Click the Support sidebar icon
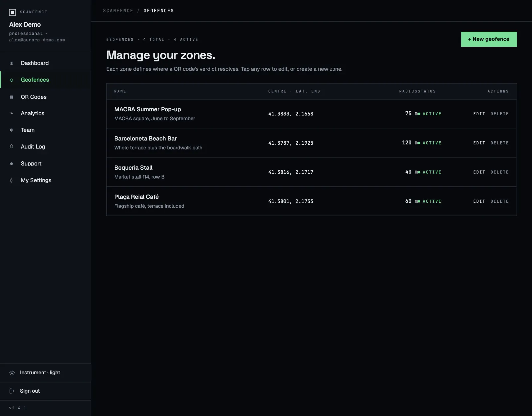Screen dimensions: 532x416 click(x=12, y=164)
